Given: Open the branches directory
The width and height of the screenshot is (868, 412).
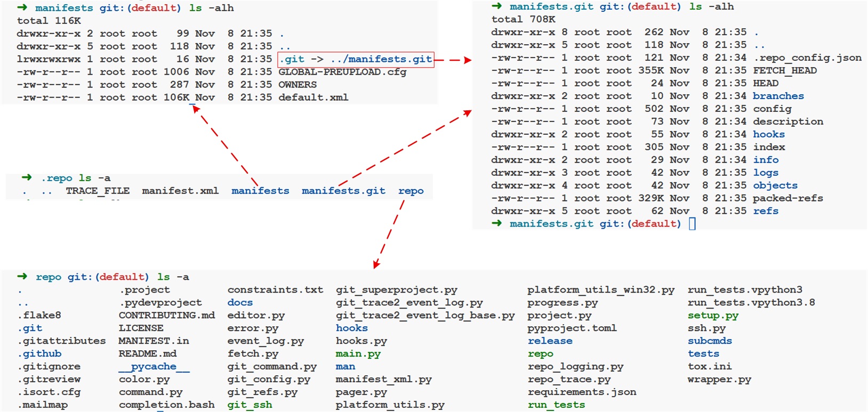Looking at the screenshot, I should 778,96.
